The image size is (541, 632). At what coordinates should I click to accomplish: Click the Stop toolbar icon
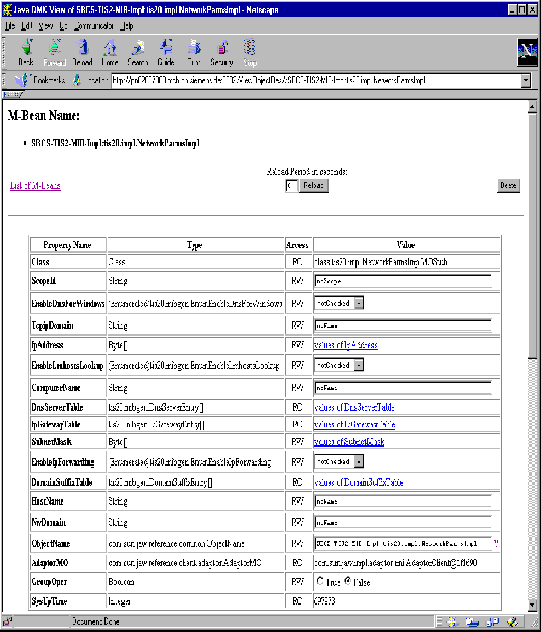(x=250, y=52)
